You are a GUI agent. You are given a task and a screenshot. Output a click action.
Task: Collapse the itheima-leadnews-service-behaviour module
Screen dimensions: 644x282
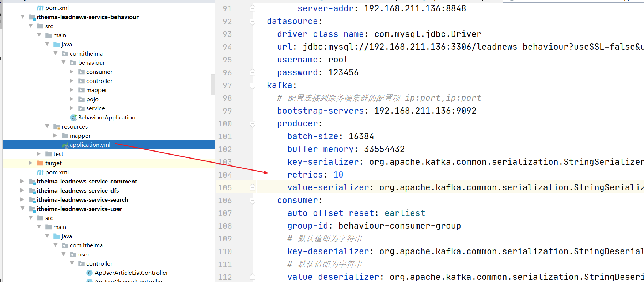23,17
